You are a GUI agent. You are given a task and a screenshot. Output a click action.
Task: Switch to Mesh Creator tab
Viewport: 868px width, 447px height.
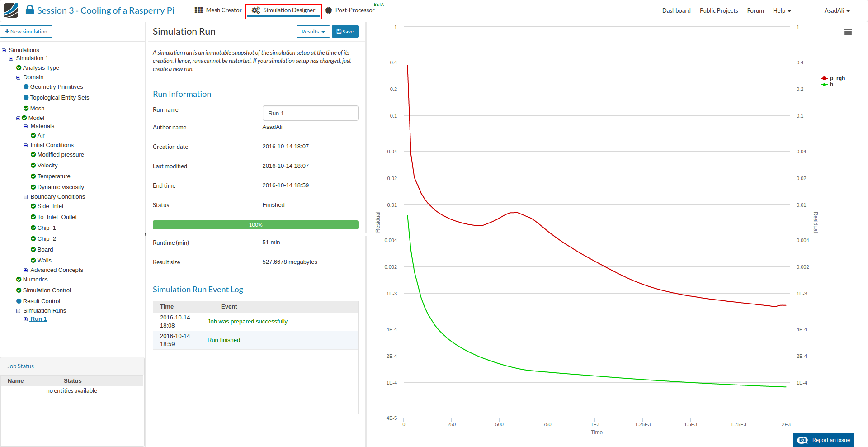pyautogui.click(x=218, y=10)
